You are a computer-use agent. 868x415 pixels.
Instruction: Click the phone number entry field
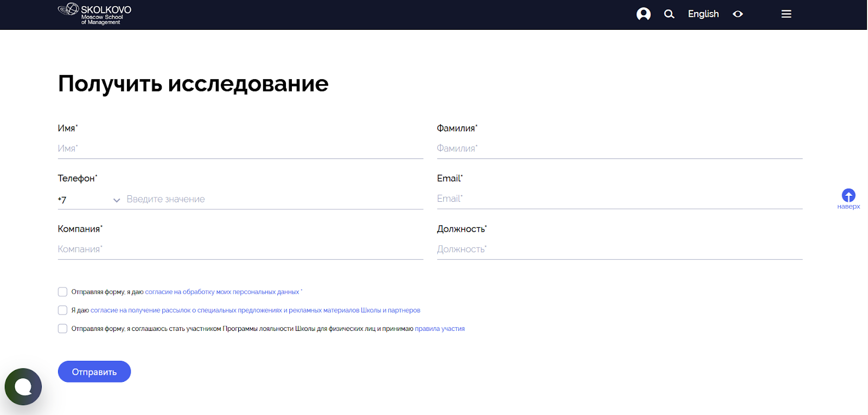(274, 200)
